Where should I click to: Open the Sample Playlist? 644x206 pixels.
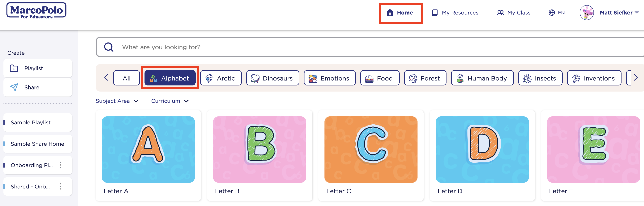(x=30, y=122)
